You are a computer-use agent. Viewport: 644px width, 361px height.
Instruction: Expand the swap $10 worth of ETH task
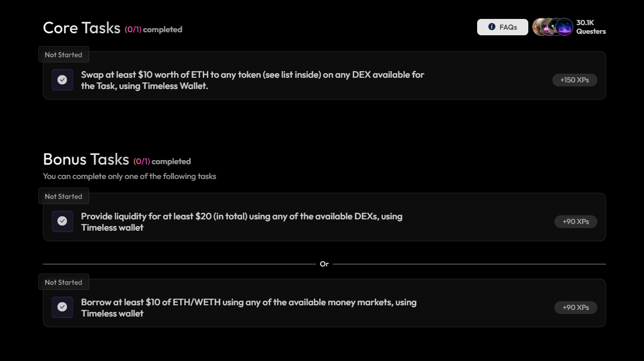point(252,80)
